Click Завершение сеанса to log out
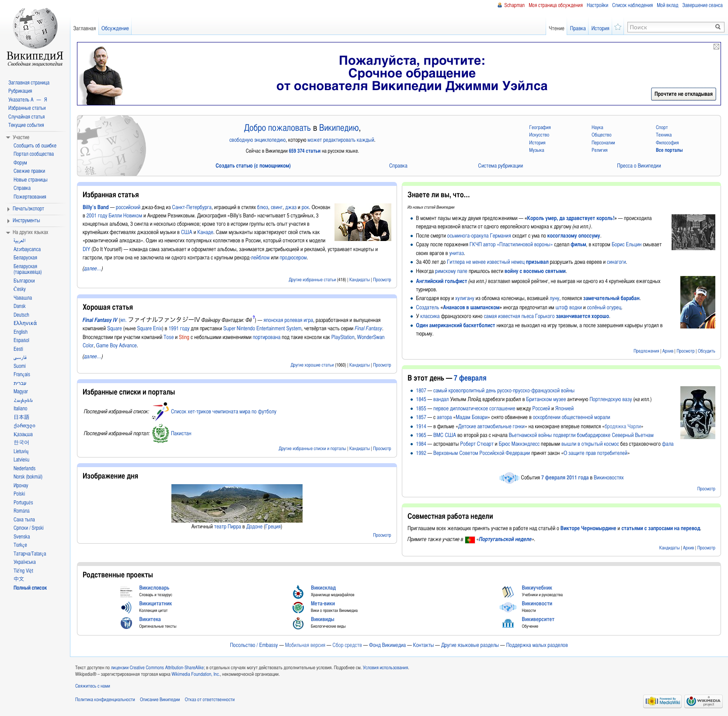 point(702,5)
